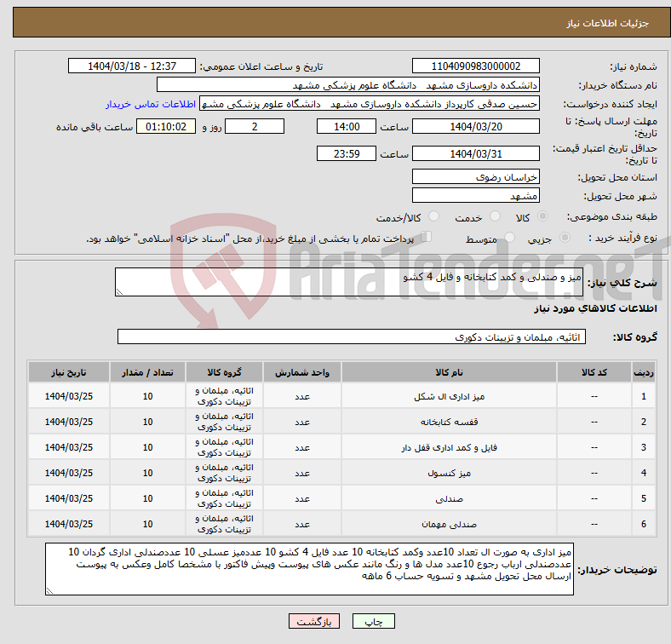Click the item name میز اداری ال شکل

click(x=449, y=396)
